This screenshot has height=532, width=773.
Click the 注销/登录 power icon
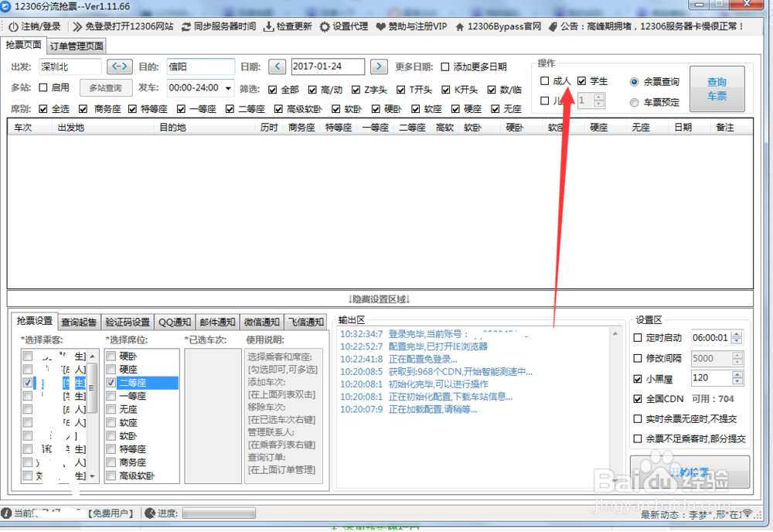13,26
